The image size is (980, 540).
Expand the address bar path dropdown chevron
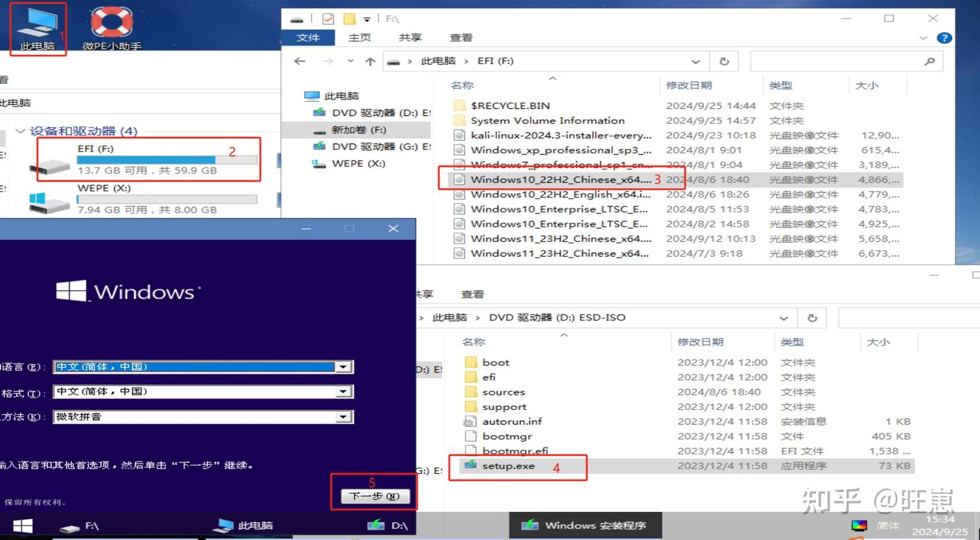tap(696, 61)
